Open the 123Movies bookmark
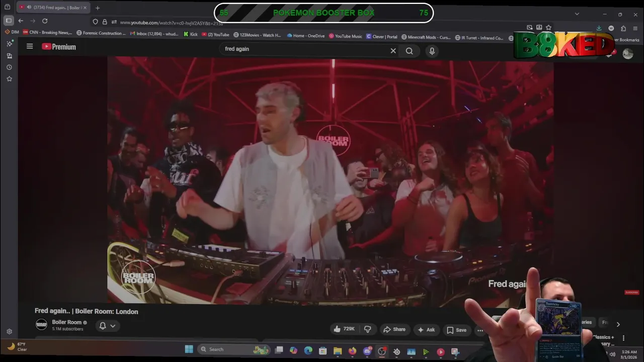Viewport: 644px width, 362px height. click(257, 35)
